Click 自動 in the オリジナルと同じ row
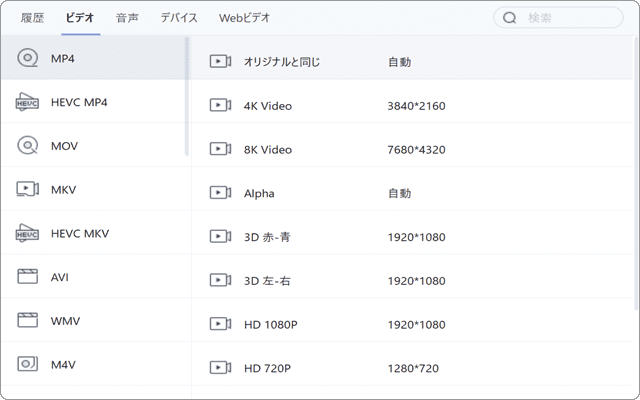640x400 pixels. 400,62
